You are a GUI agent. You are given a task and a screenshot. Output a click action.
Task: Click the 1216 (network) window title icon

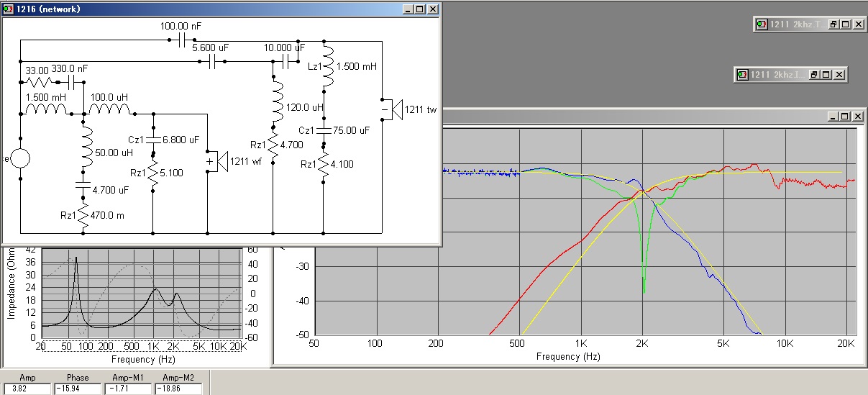pos(7,9)
